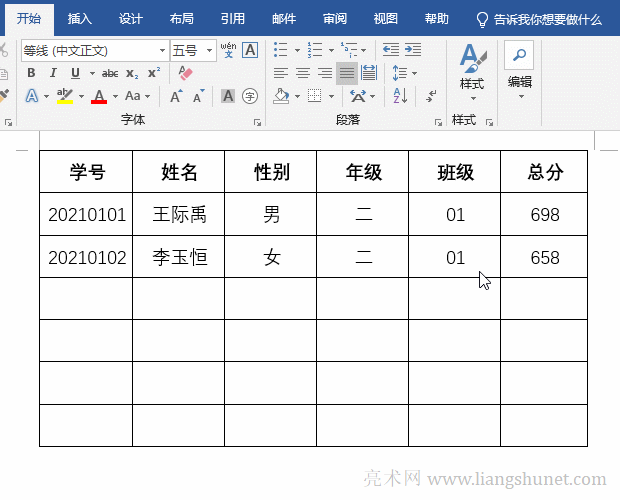620x500 pixels.
Task: Switch to the 插入 tab
Action: pos(79,19)
